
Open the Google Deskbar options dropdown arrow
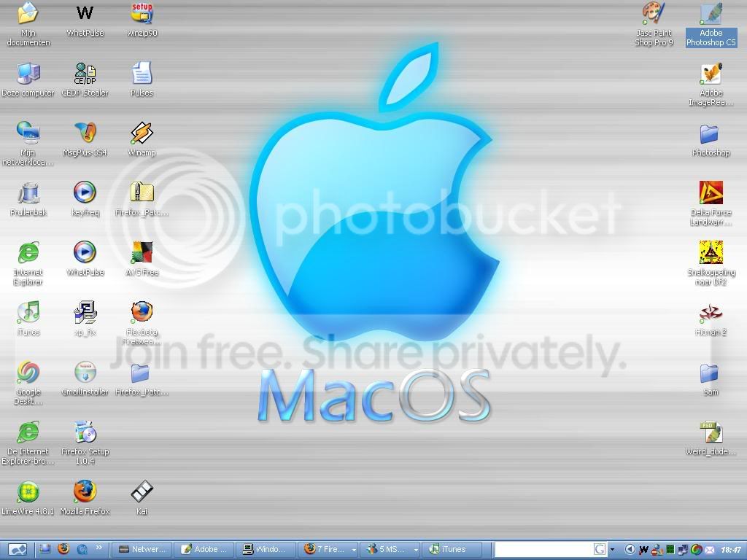pyautogui.click(x=612, y=550)
